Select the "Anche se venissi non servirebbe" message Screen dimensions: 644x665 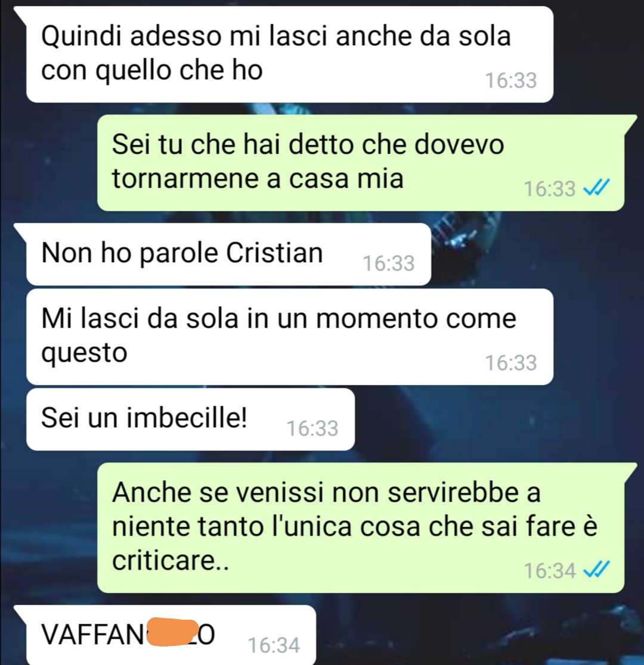(361, 528)
